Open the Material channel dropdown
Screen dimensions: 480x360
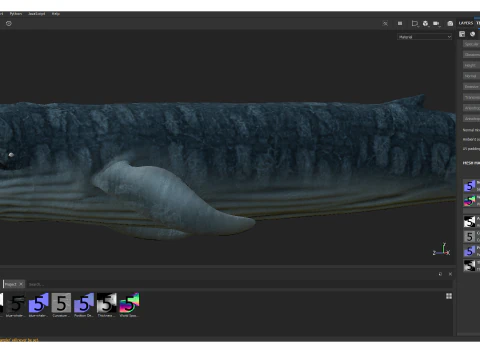coord(425,37)
